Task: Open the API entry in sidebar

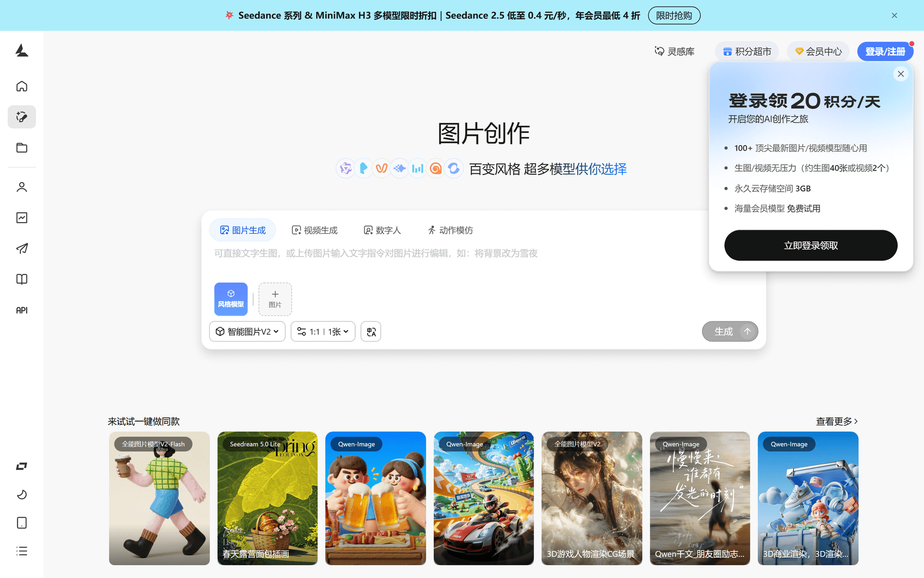Action: (22, 310)
